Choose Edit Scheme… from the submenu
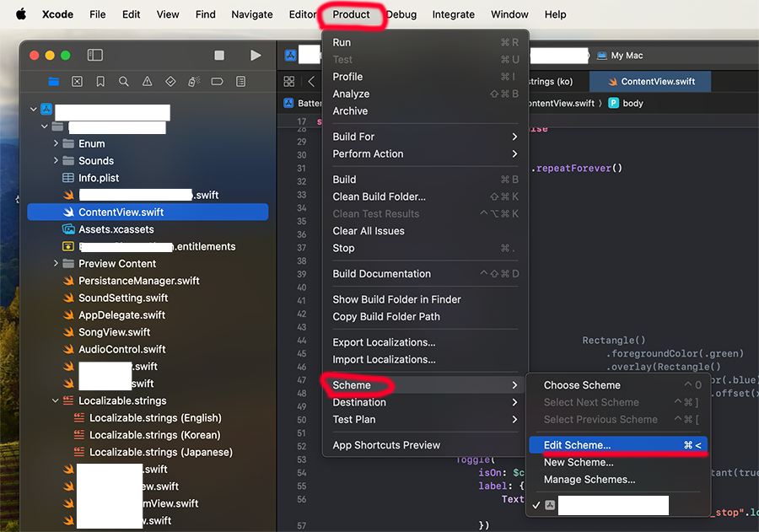The width and height of the screenshot is (759, 532). tap(578, 445)
